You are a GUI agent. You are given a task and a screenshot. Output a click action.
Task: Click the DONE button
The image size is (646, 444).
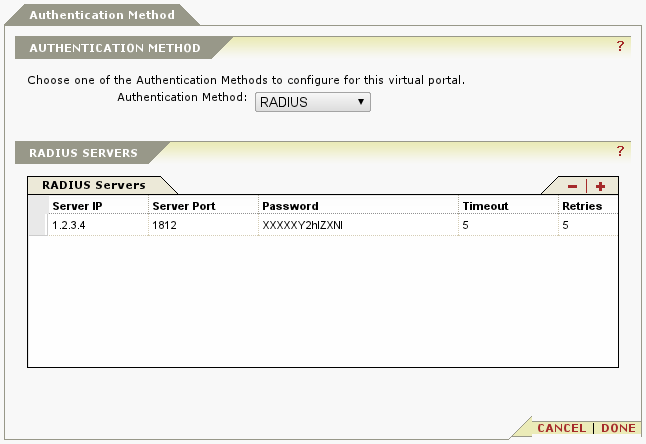click(x=618, y=428)
